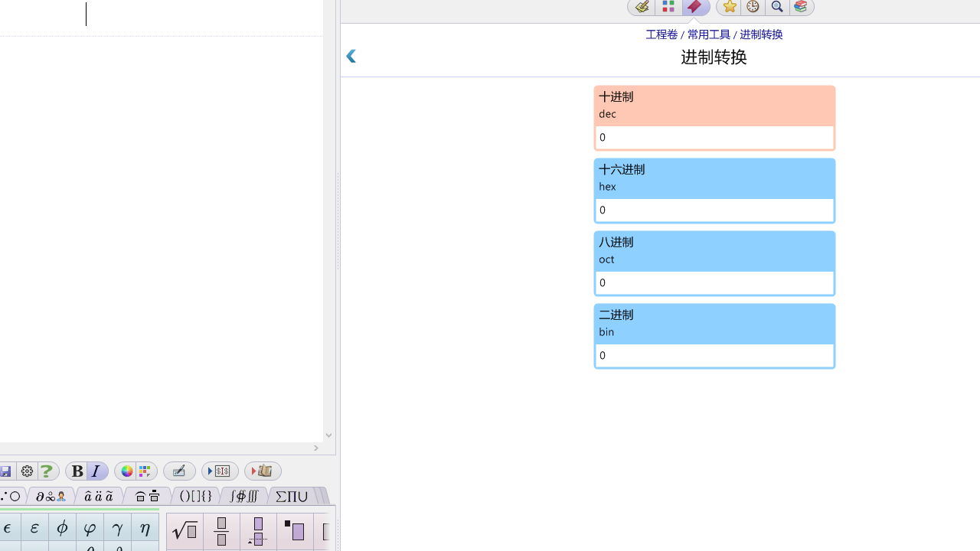The image size is (980, 551).
Task: Open the color wheel picker
Action: click(x=126, y=471)
